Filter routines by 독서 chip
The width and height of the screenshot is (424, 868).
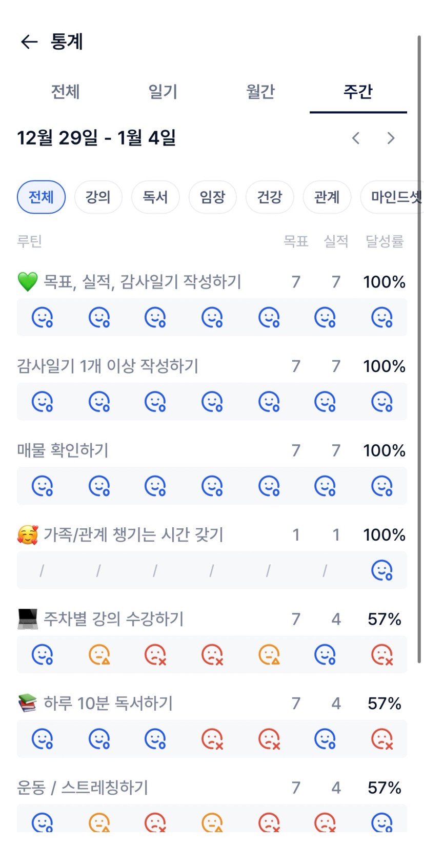[155, 197]
